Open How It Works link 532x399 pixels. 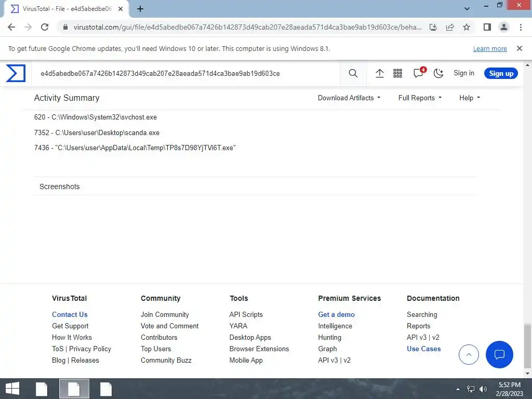[x=72, y=337]
